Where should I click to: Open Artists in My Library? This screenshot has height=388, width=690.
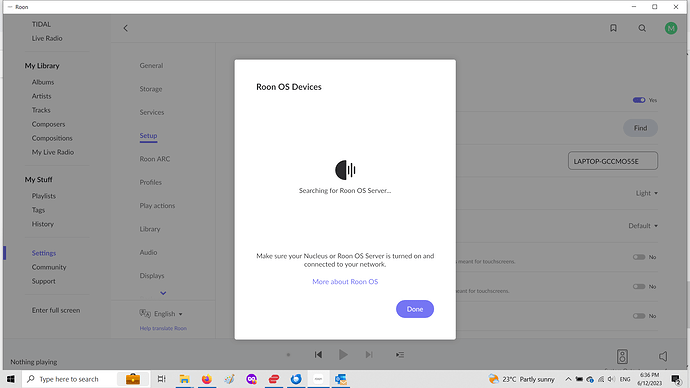click(x=41, y=96)
